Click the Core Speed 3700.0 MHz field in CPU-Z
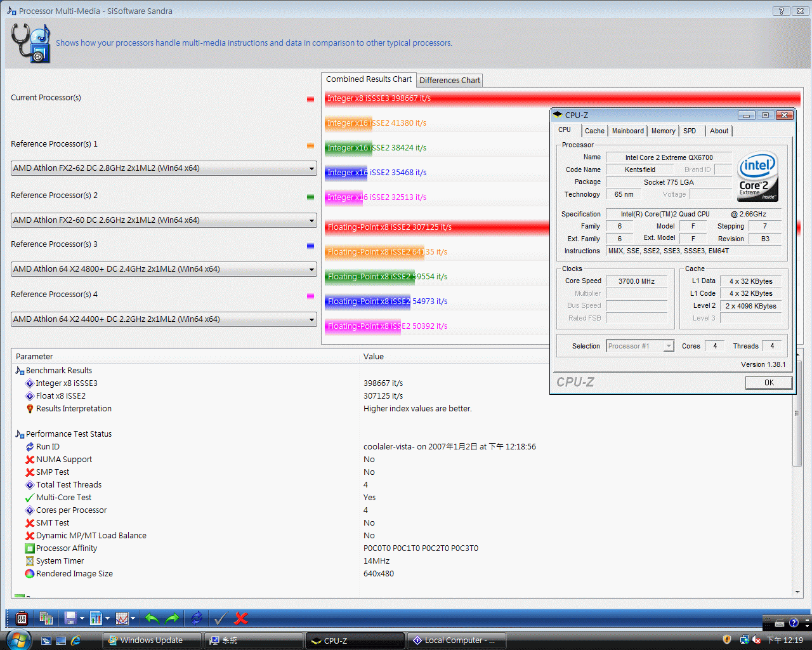 pos(636,281)
